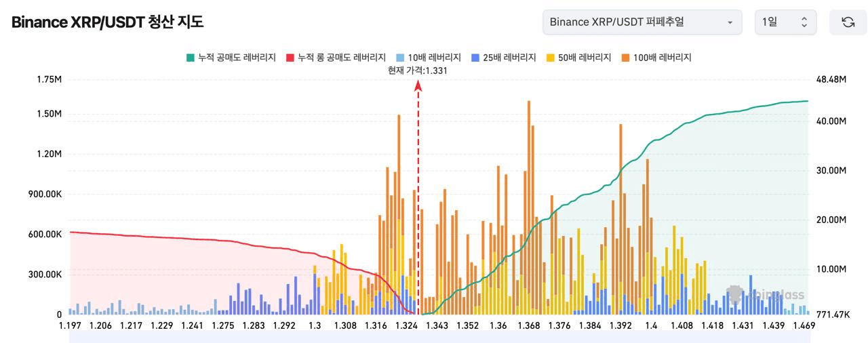868x343 pixels.
Task: Expand the 1일 time range selector
Action: [x=785, y=22]
